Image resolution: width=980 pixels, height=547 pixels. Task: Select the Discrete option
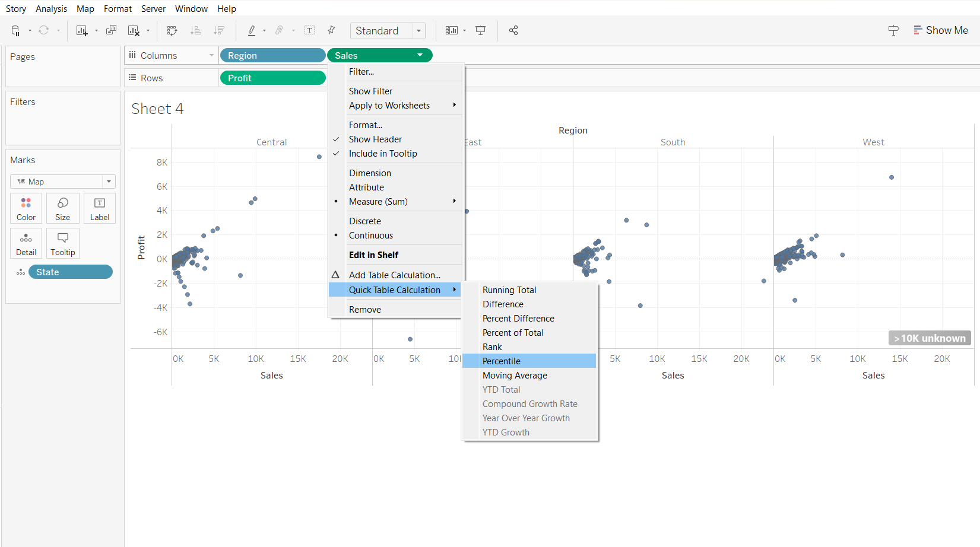(365, 221)
